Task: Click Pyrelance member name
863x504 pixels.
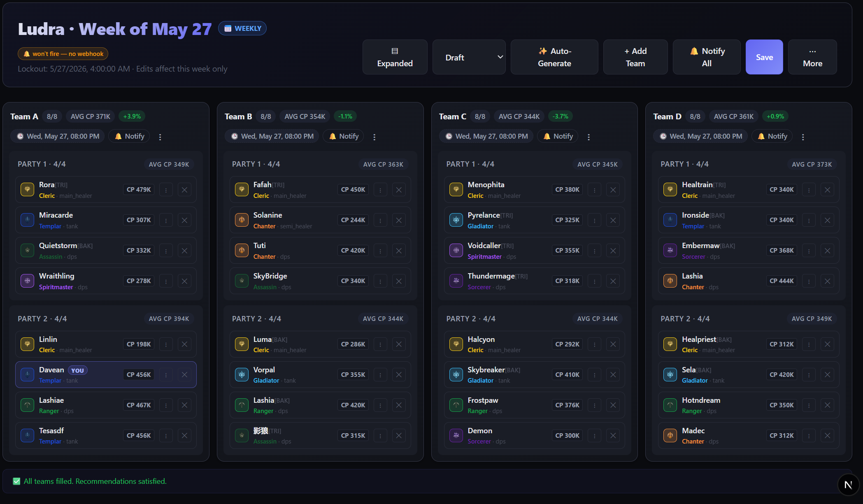Action: (x=484, y=215)
